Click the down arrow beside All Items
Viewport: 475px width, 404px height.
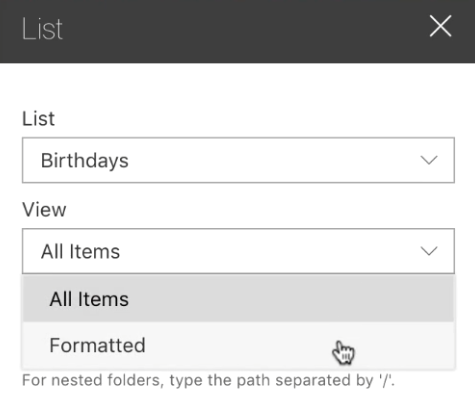tap(429, 251)
